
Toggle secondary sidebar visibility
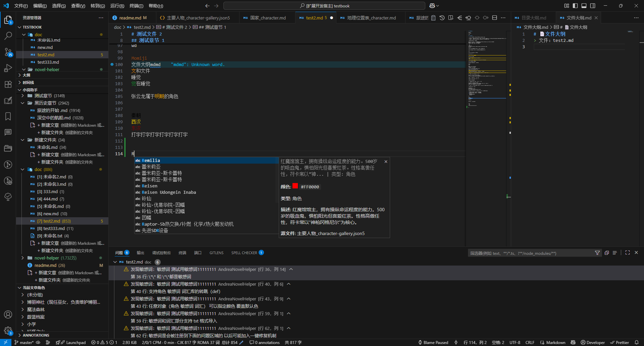coord(593,6)
